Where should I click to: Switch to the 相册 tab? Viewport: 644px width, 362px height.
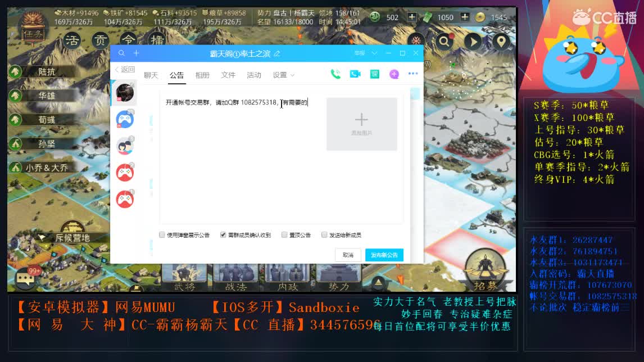[x=202, y=75]
